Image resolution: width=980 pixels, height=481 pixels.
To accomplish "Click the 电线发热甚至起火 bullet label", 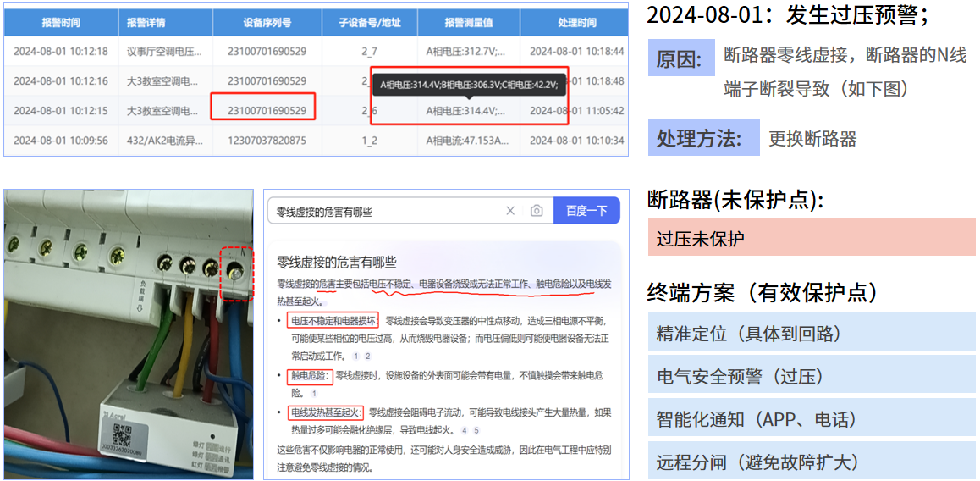I will coord(325,412).
